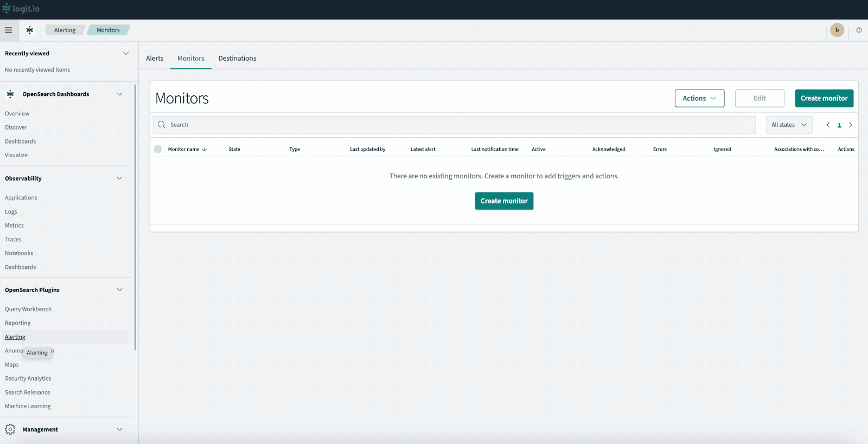The width and height of the screenshot is (868, 444).
Task: Open the Actions dropdown
Action: point(700,98)
